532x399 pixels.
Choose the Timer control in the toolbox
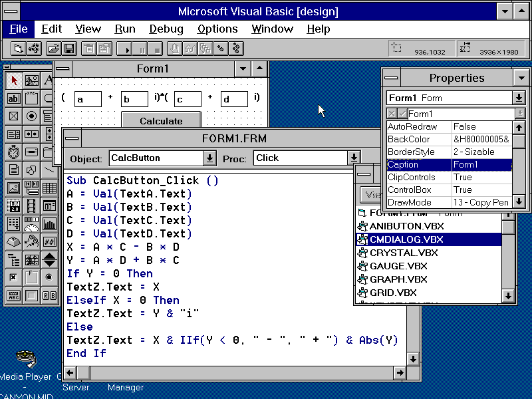14,152
